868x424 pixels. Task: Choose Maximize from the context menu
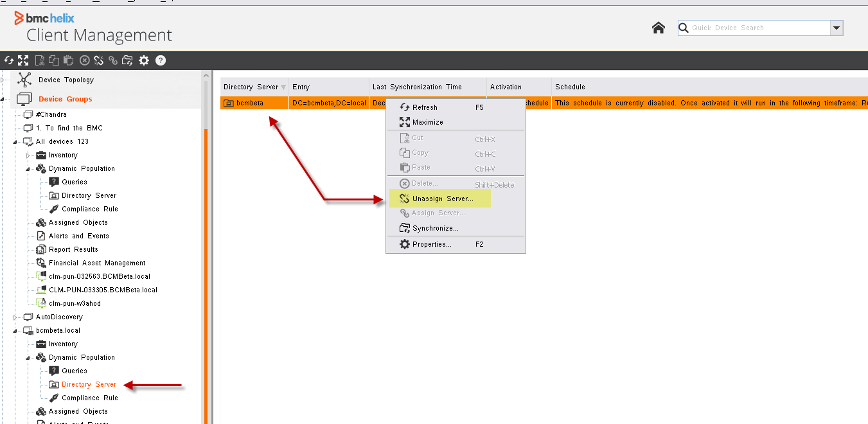[456, 122]
